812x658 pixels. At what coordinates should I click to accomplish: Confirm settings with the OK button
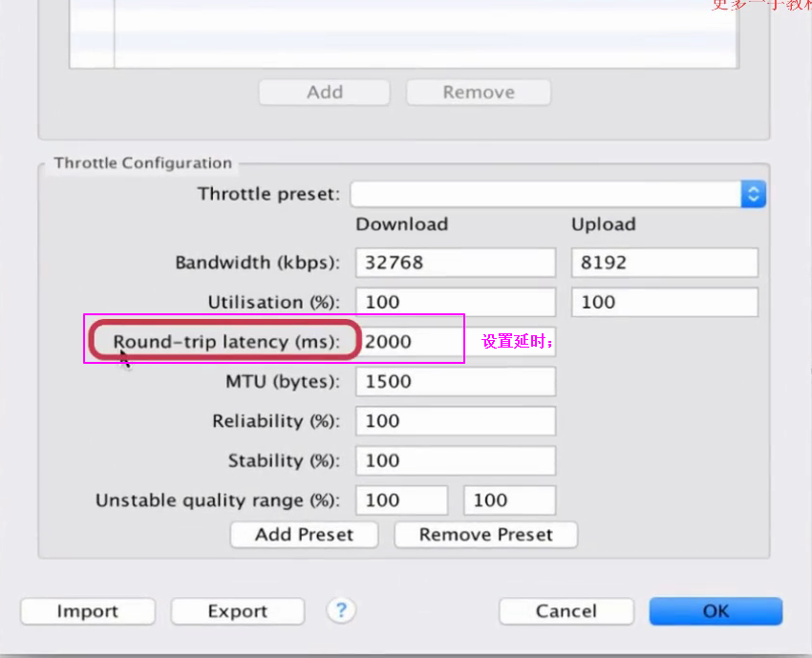coord(716,611)
